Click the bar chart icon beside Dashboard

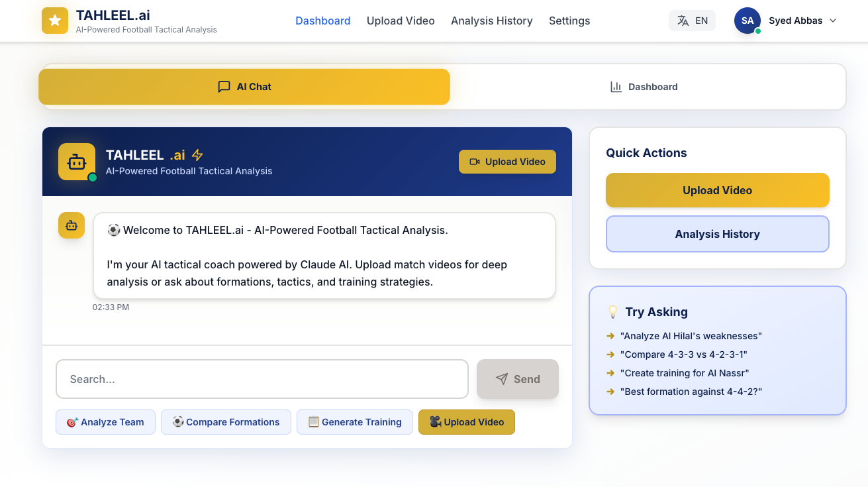click(x=616, y=86)
